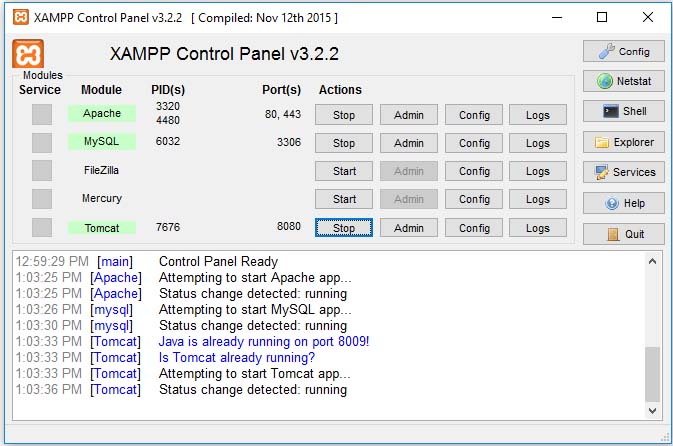View Apache Logs

538,115
